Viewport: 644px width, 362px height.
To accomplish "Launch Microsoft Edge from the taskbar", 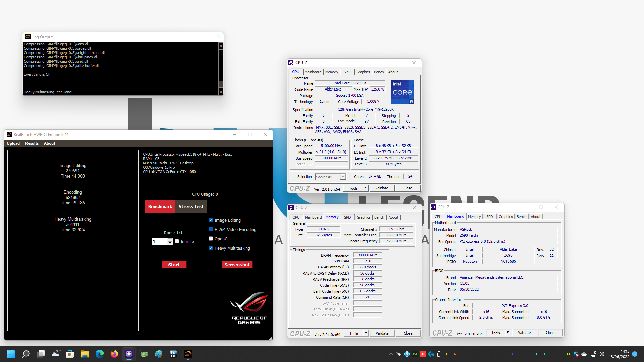I will [x=100, y=354].
